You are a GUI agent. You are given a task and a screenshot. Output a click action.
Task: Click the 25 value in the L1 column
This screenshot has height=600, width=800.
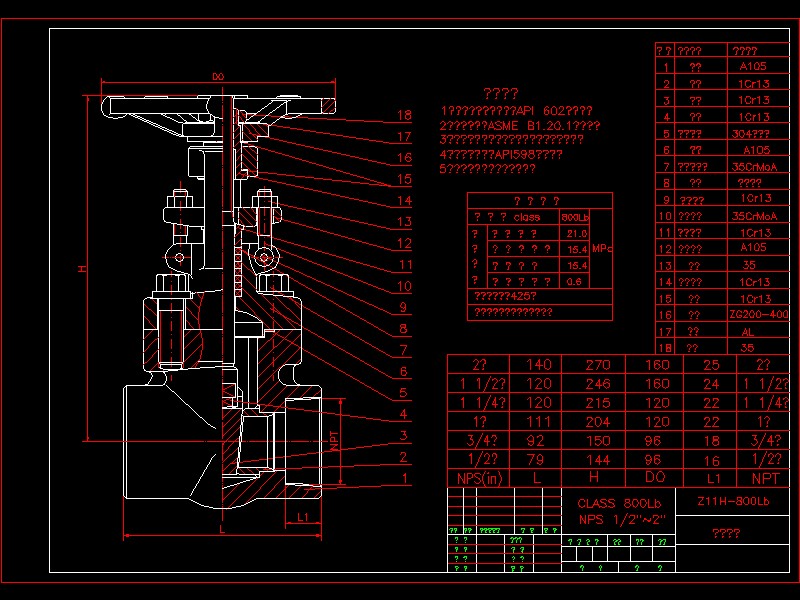[712, 365]
